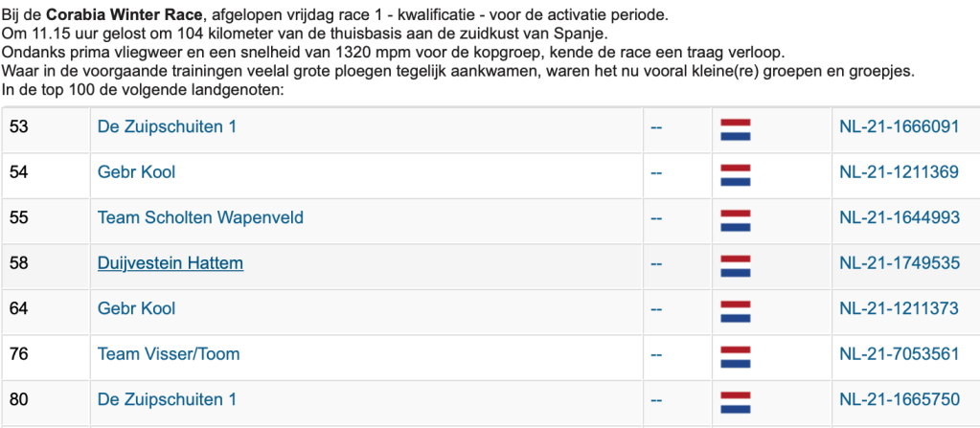This screenshot has height=428, width=980.
Task: Click the flag icon for Team Visser/Toom
Action: pos(735,356)
